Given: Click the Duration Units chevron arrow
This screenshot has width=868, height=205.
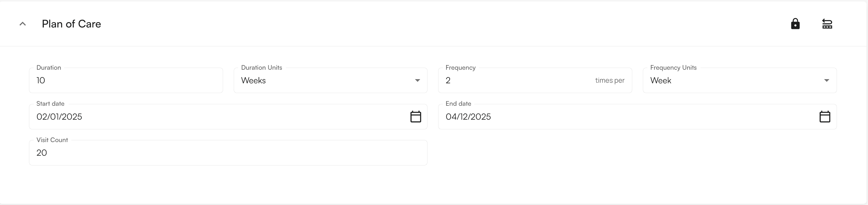Looking at the screenshot, I should click(x=417, y=80).
